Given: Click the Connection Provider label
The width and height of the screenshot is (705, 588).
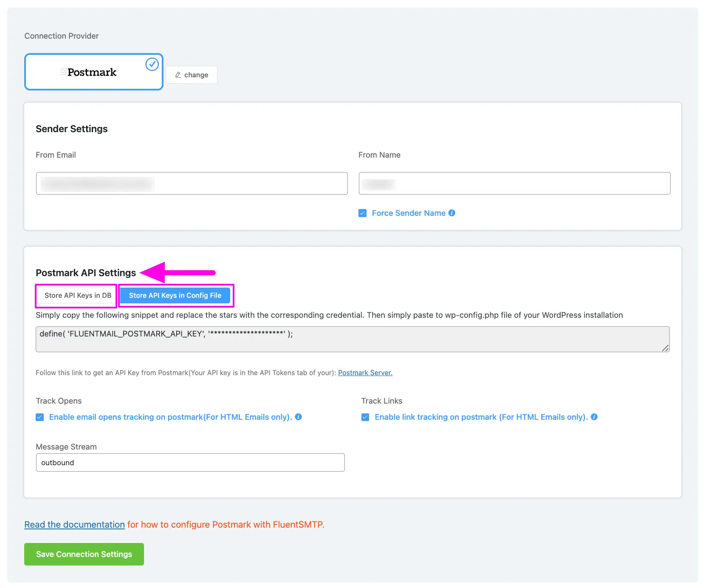Looking at the screenshot, I should [62, 36].
